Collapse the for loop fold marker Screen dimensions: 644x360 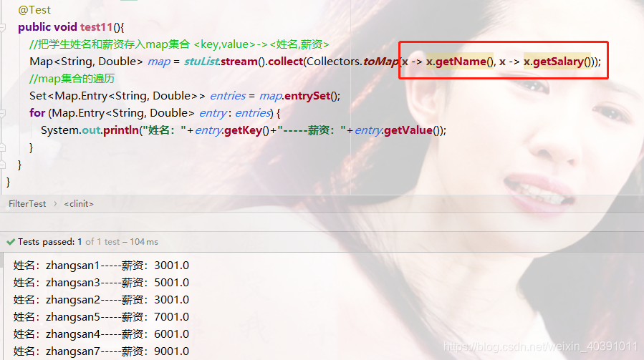pos(2,113)
